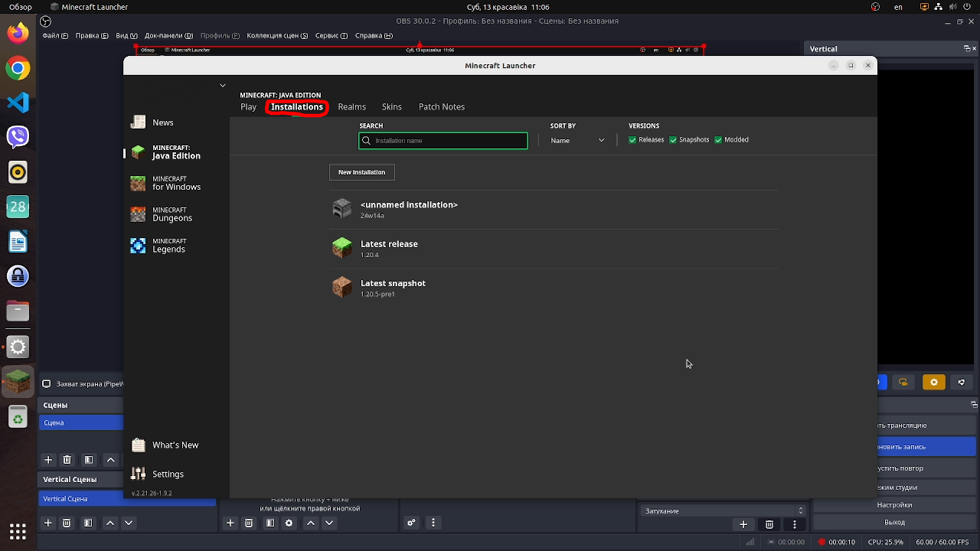Open OBS Справка menu

click(x=374, y=35)
